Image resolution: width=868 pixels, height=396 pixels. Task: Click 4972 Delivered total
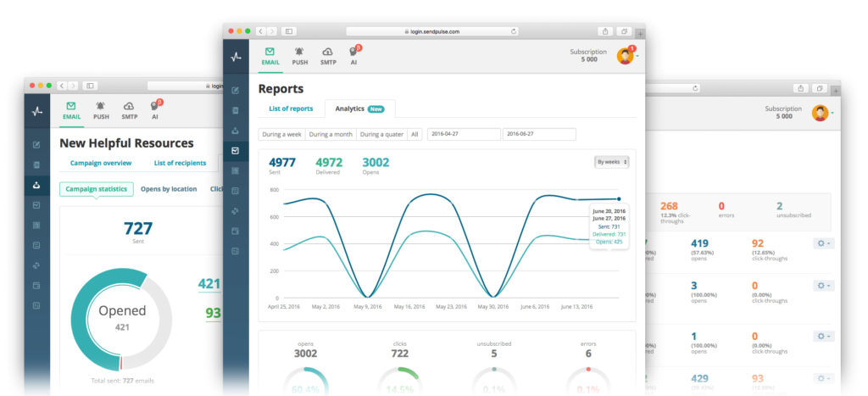click(329, 165)
